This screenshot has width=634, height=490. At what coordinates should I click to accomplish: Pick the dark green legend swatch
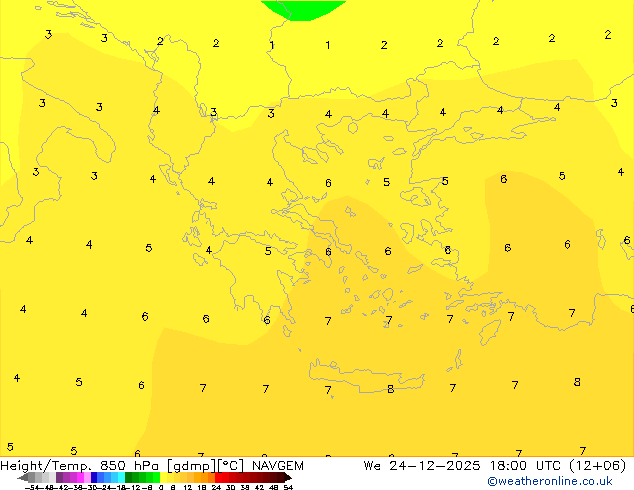[128, 477]
